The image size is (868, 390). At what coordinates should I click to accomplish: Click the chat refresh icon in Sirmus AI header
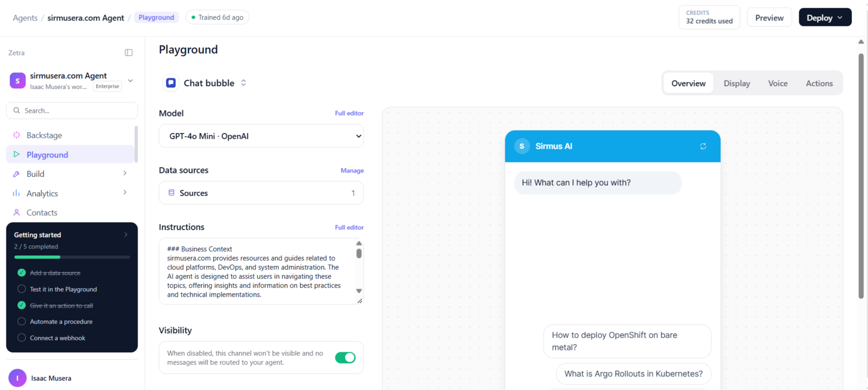point(703,146)
